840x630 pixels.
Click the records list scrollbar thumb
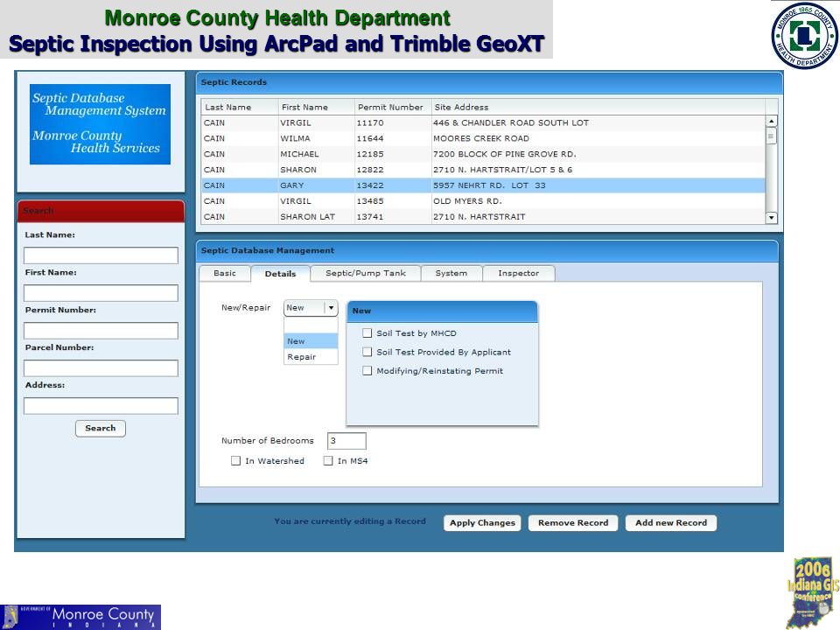point(772,136)
